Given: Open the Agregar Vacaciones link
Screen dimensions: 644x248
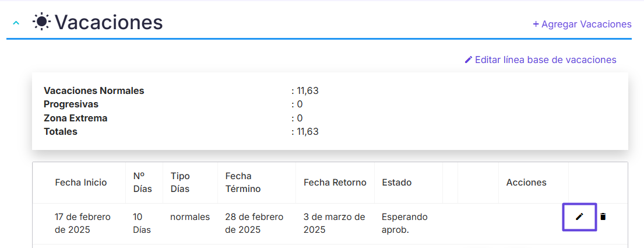Looking at the screenshot, I should [x=582, y=25].
